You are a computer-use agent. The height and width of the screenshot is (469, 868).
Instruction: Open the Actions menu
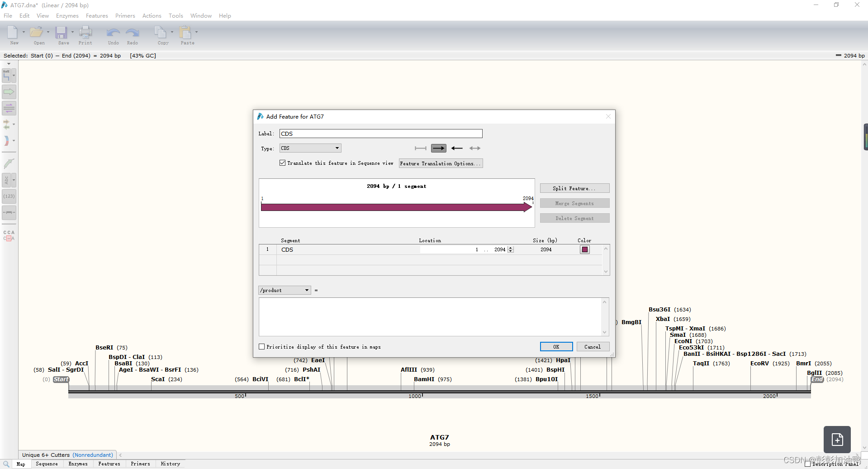pos(152,16)
